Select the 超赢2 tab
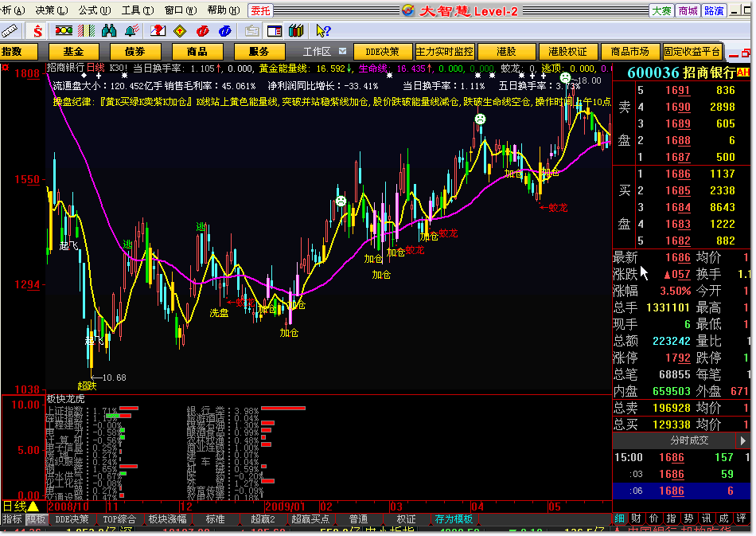The image size is (756, 536). [263, 519]
